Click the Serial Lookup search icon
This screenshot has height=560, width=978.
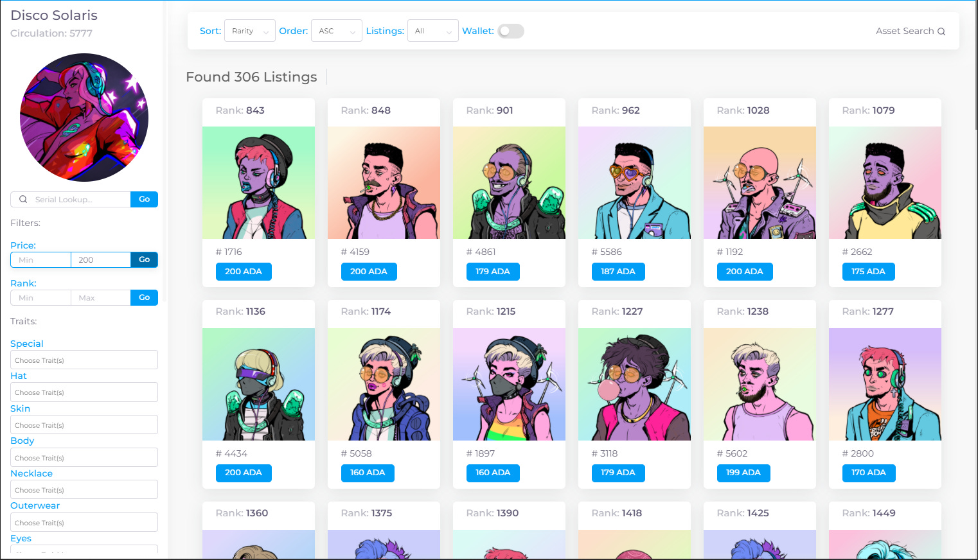23,199
